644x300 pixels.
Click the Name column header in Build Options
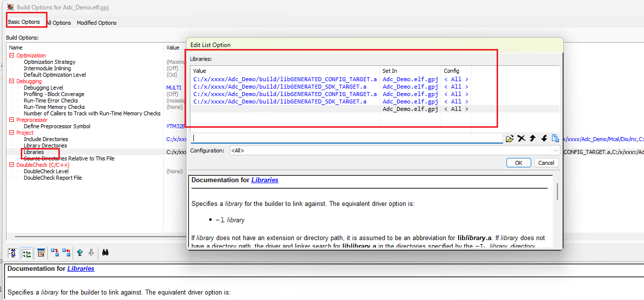pyautogui.click(x=85, y=48)
